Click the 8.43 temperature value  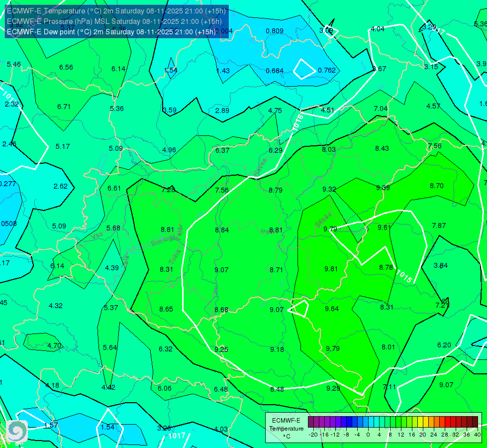tap(382, 149)
